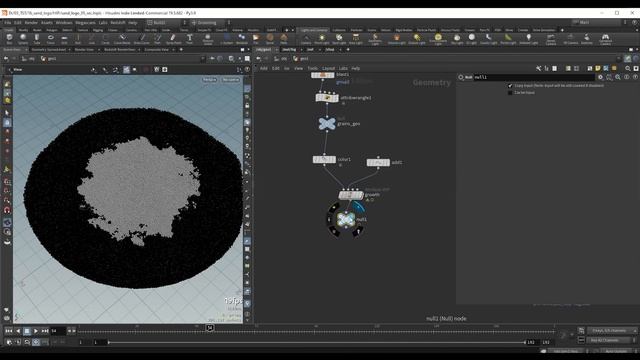
Task: Select the Torus shelf tool
Action: pyautogui.click(x=51, y=39)
